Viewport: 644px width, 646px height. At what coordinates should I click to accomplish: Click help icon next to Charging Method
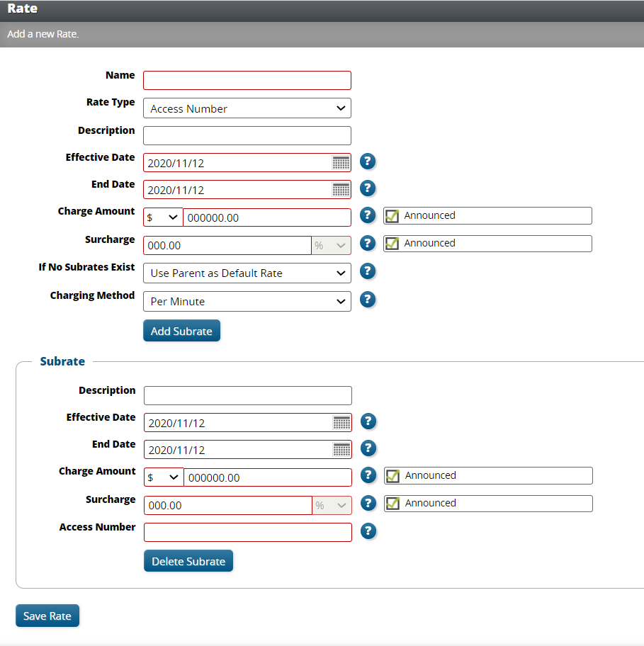(367, 299)
